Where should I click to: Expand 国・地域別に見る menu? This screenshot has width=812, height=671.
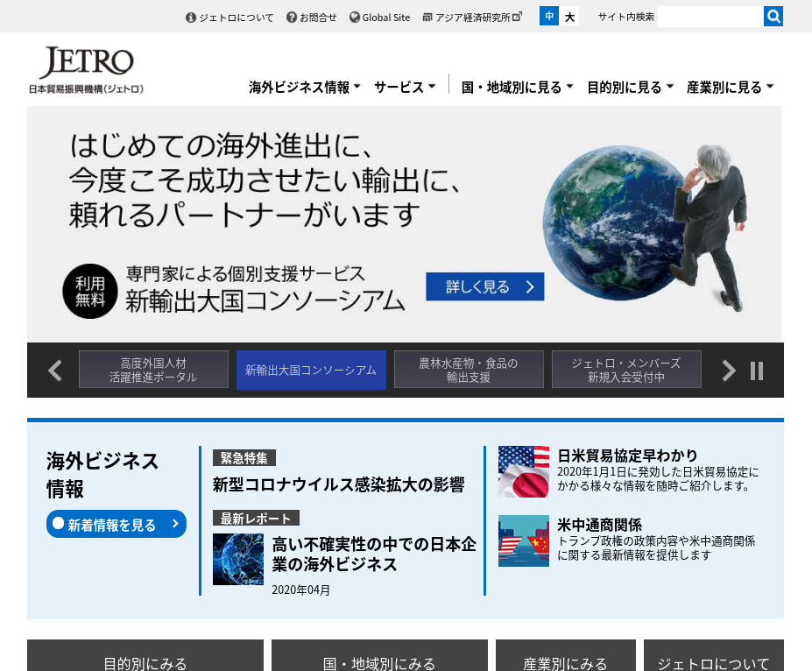coord(517,87)
